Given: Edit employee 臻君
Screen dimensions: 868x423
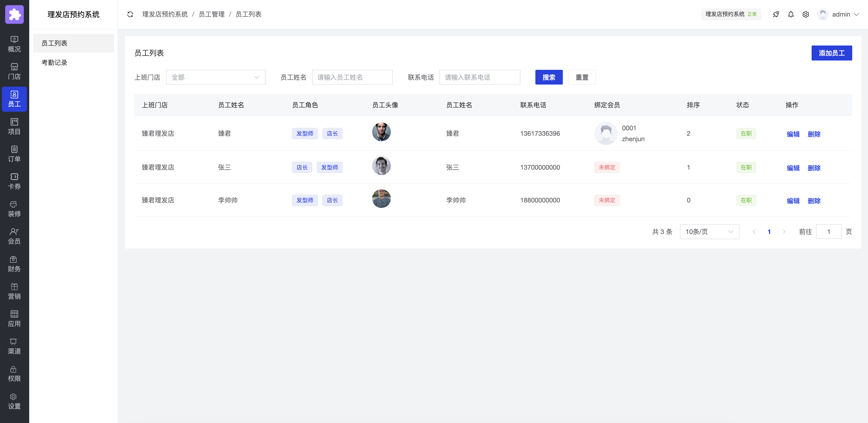Looking at the screenshot, I should point(793,134).
